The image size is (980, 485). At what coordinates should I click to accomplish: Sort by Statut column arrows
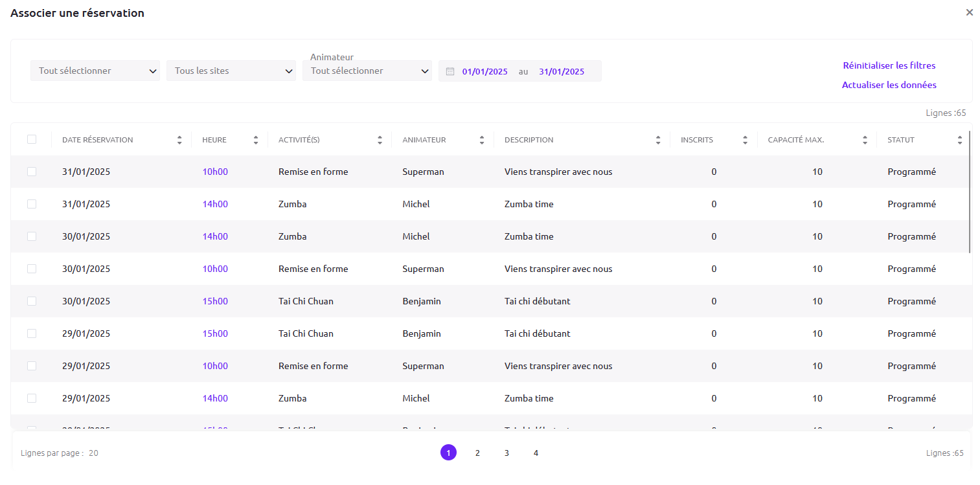[960, 140]
